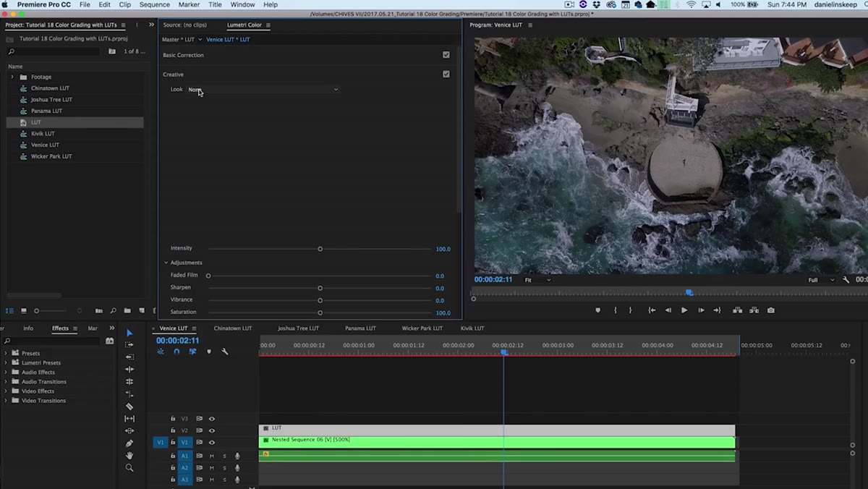Step back one frame in Program
The image size is (868, 489).
[668, 310]
